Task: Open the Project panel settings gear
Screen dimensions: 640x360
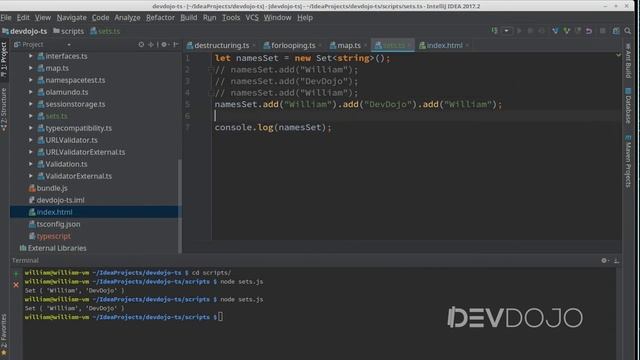Action: (x=164, y=44)
